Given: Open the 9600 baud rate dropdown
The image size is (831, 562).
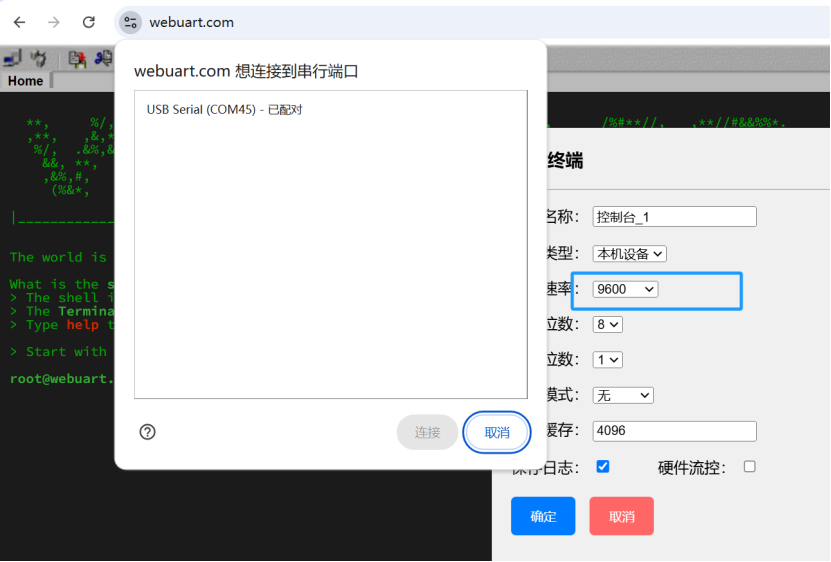Looking at the screenshot, I should pyautogui.click(x=625, y=289).
